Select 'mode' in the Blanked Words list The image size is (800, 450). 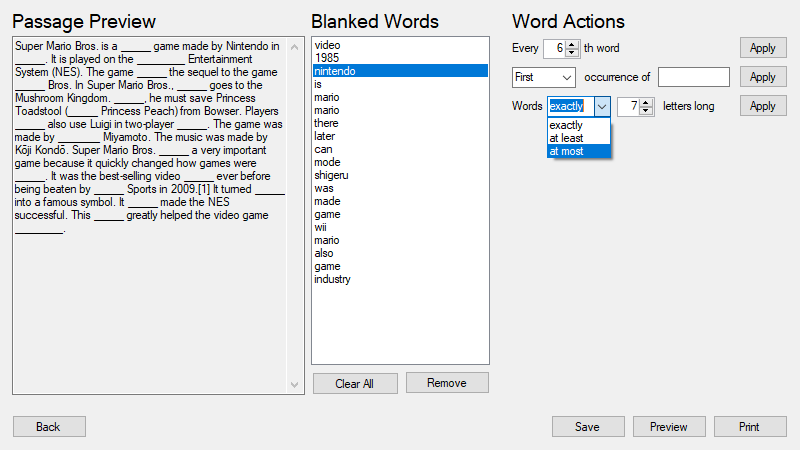pos(400,162)
